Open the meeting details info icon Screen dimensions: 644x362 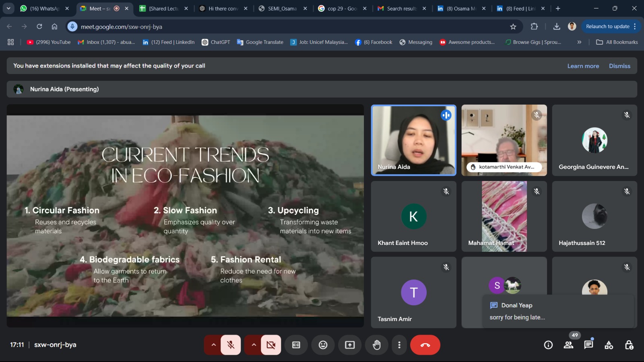point(548,345)
